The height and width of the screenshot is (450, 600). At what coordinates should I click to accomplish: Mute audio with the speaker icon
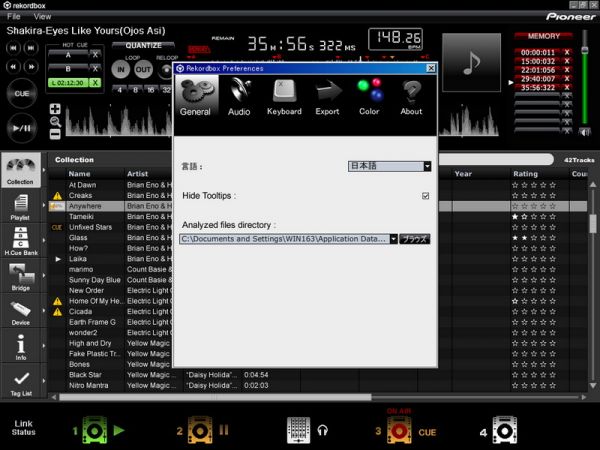584,132
